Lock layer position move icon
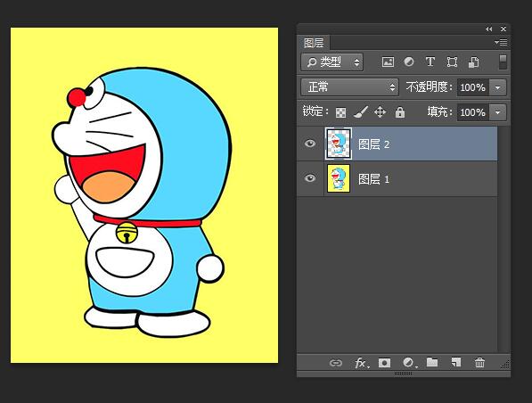 pyautogui.click(x=380, y=112)
